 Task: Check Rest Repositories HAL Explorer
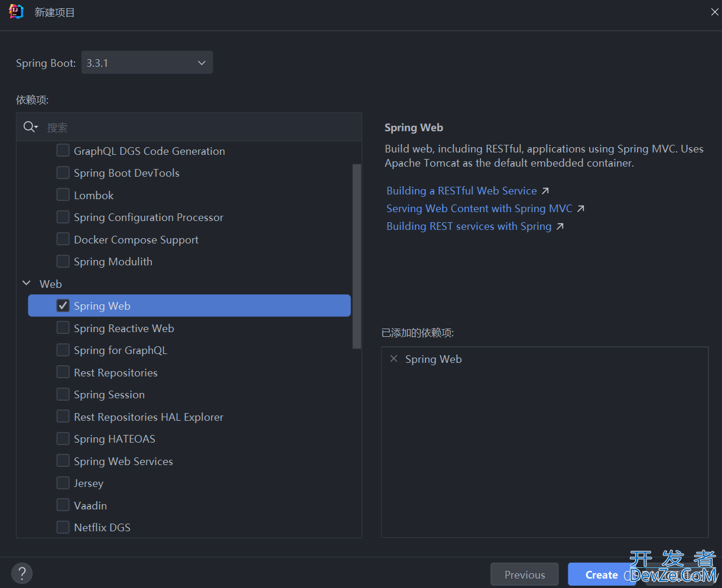63,417
